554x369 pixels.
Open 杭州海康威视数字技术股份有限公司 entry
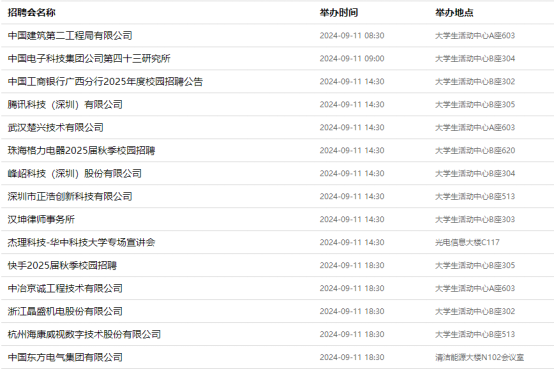(84, 334)
